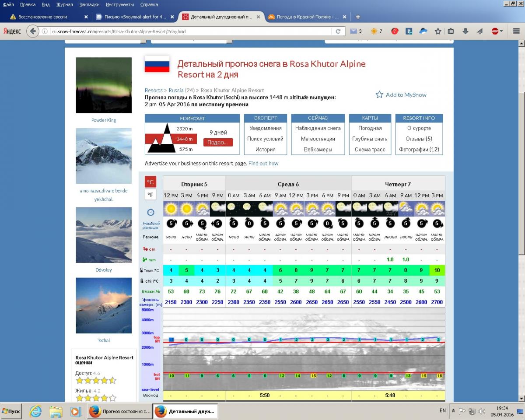
Task: Open the Dévoluy photo thumbnail
Action: [x=104, y=235]
